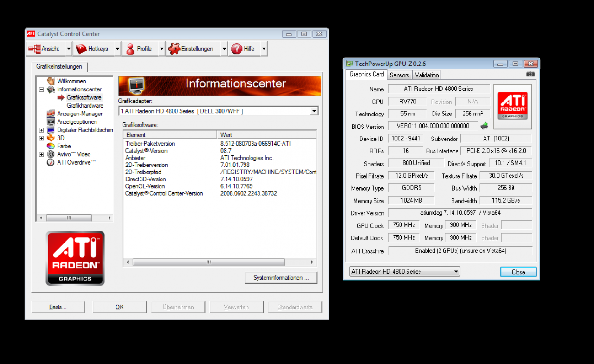Click the Hilfe question mark icon
Viewport: 594px width, 364px height.
tap(237, 49)
